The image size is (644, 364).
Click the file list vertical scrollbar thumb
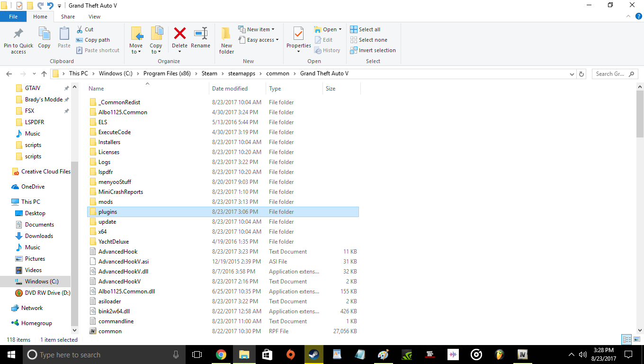pos(640,114)
